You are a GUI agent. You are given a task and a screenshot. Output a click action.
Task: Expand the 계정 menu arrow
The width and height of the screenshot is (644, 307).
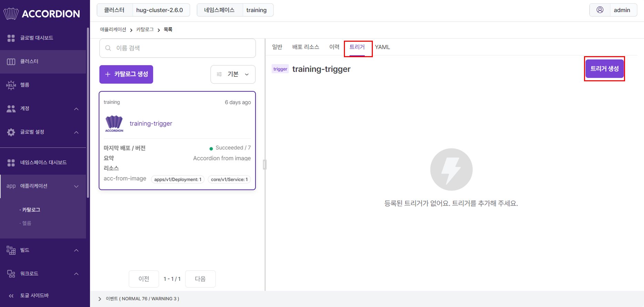(x=76, y=109)
